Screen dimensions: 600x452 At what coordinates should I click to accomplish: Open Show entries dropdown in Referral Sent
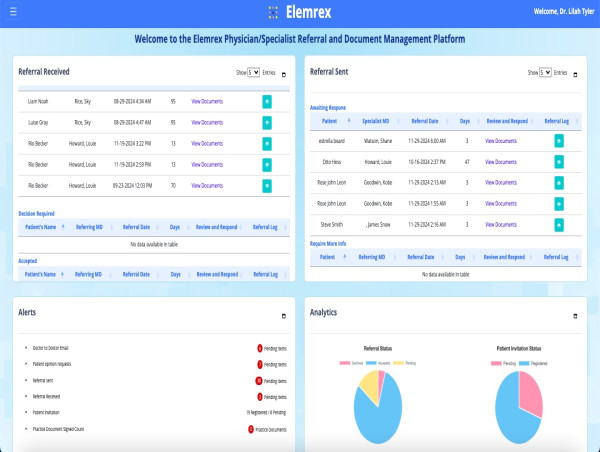[545, 72]
